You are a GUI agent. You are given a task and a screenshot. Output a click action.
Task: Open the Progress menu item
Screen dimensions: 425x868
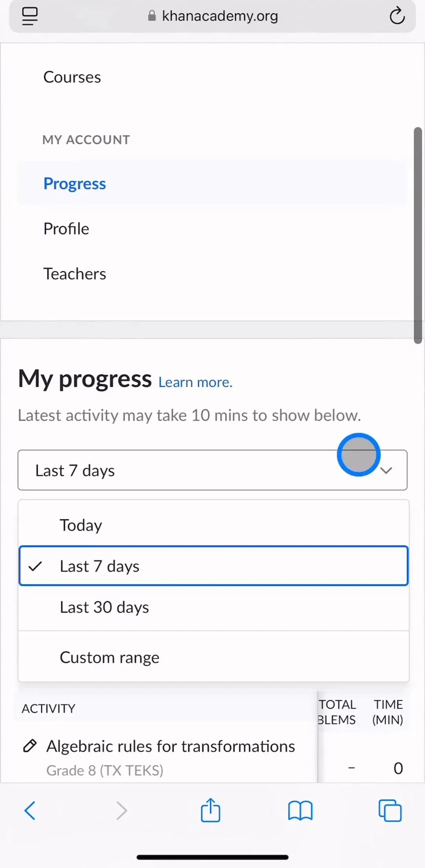[213, 183]
